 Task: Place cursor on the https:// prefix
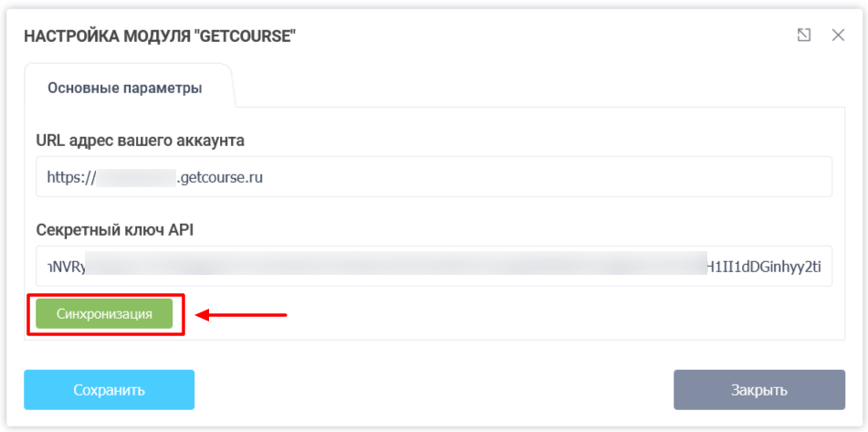coord(71,177)
